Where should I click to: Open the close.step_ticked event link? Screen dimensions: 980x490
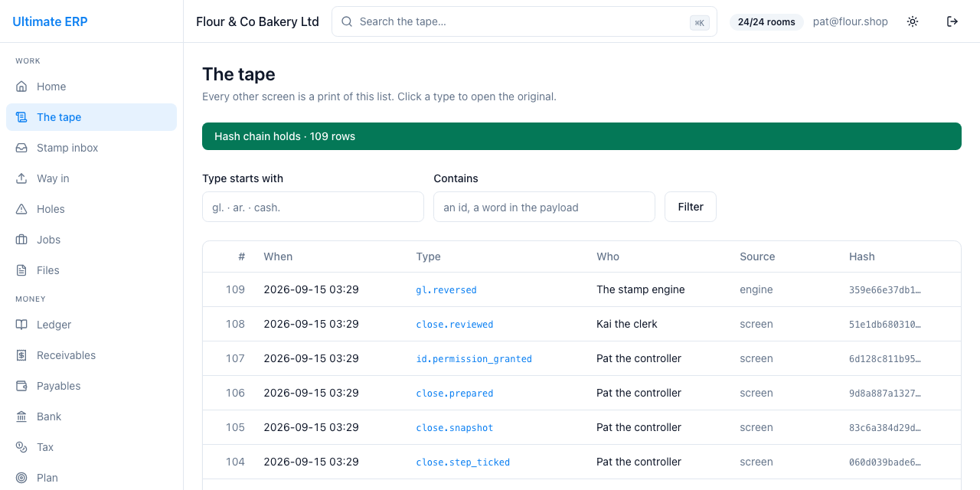tap(463, 462)
